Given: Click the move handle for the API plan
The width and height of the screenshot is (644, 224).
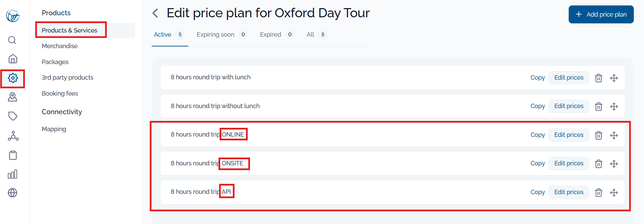Looking at the screenshot, I should 614,192.
